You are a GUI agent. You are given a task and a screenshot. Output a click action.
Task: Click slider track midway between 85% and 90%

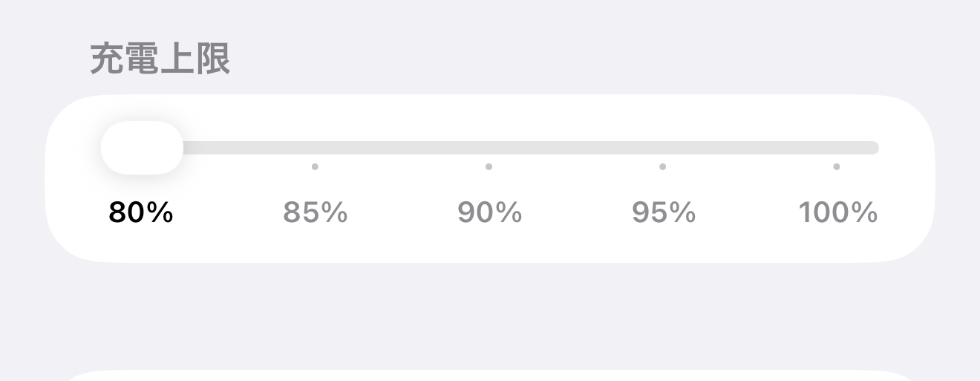click(x=402, y=148)
